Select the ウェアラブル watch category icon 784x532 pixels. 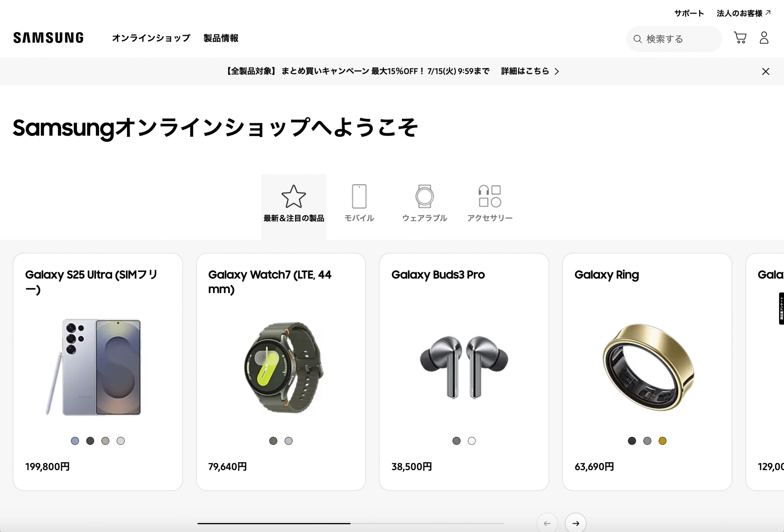[424, 196]
